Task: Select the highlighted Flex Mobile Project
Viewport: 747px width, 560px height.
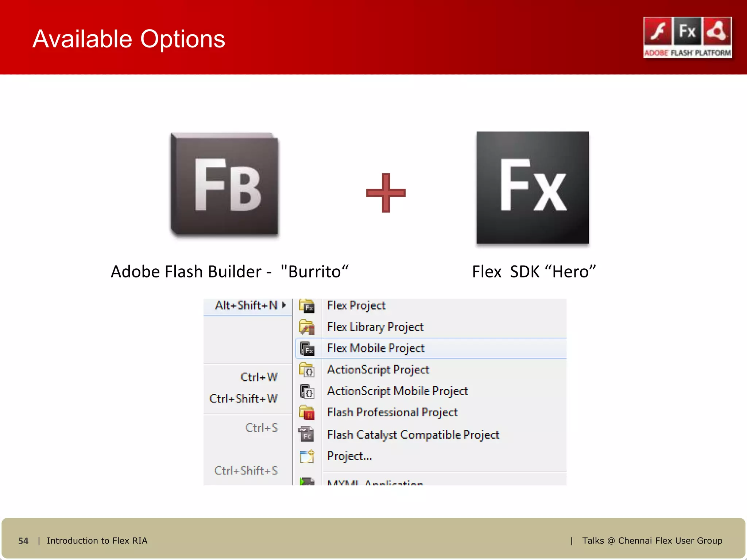Action: [x=376, y=348]
